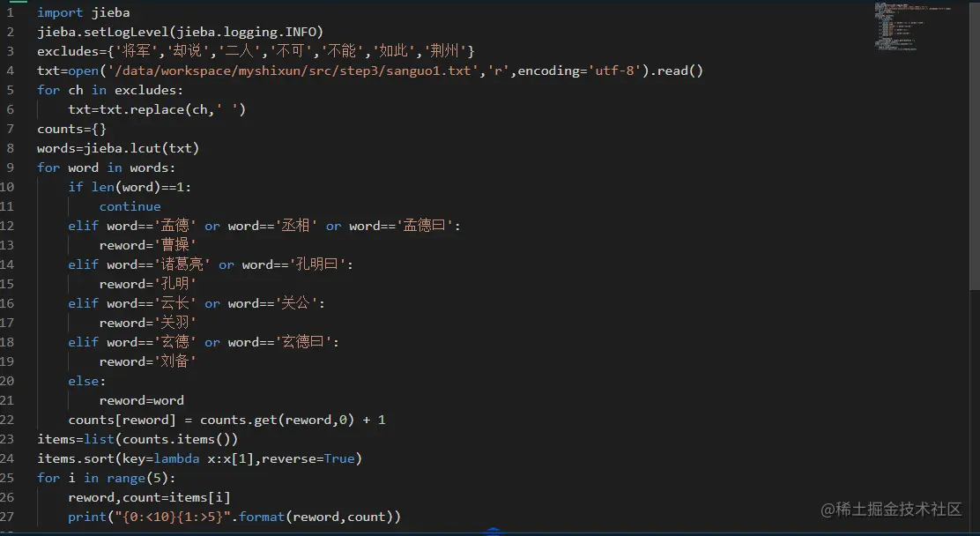This screenshot has height=536, width=980.
Task: Click the reword='曹操' assignment
Action: 147,245
